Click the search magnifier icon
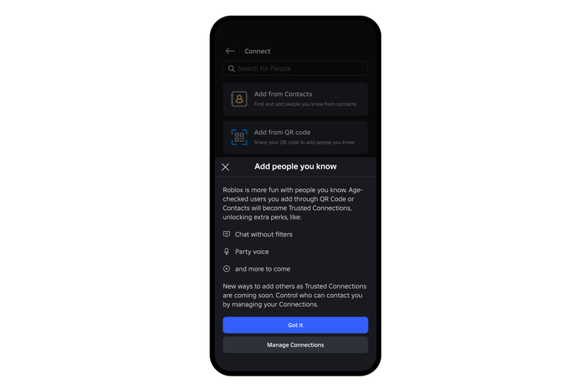This screenshot has height=392, width=588. pyautogui.click(x=231, y=69)
